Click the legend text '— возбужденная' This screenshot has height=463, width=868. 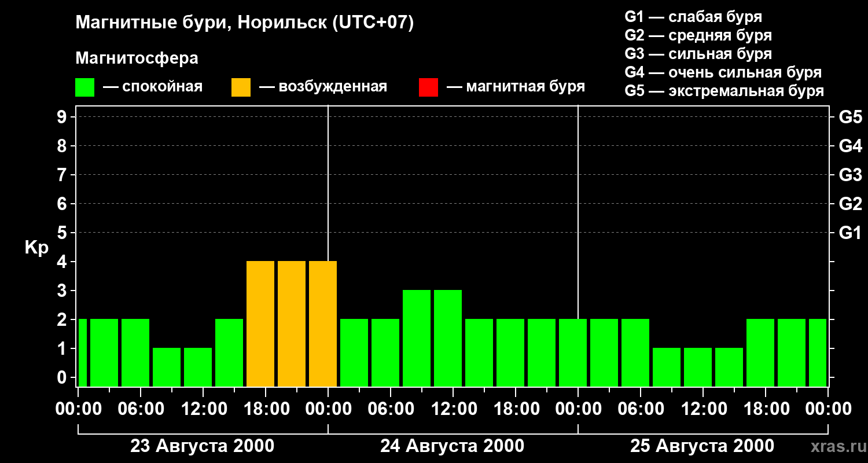pos(323,87)
